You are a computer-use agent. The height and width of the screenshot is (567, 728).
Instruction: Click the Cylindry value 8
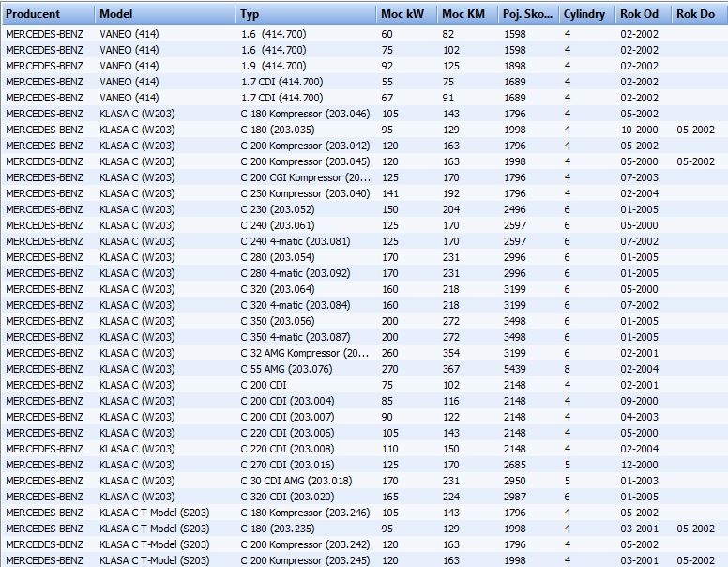[x=567, y=369]
